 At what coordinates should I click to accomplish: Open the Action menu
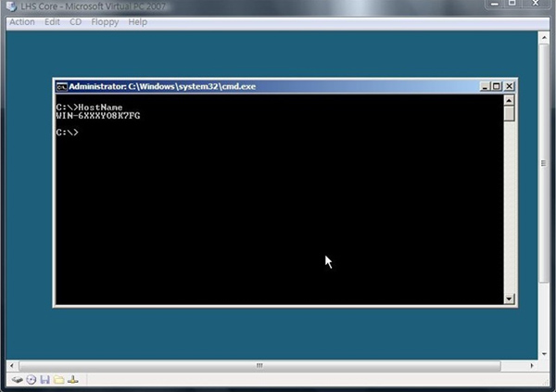click(21, 21)
